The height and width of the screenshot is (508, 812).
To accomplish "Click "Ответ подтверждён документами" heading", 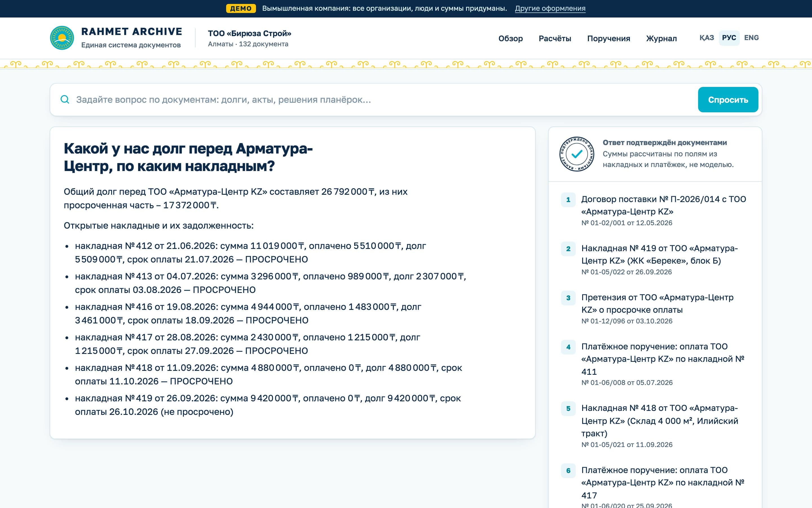I will pyautogui.click(x=665, y=143).
